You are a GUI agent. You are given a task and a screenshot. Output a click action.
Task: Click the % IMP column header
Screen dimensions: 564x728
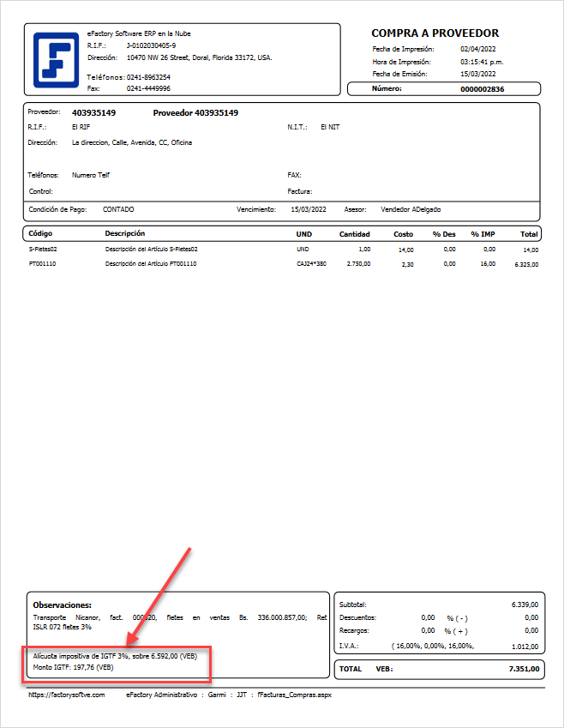pos(483,234)
